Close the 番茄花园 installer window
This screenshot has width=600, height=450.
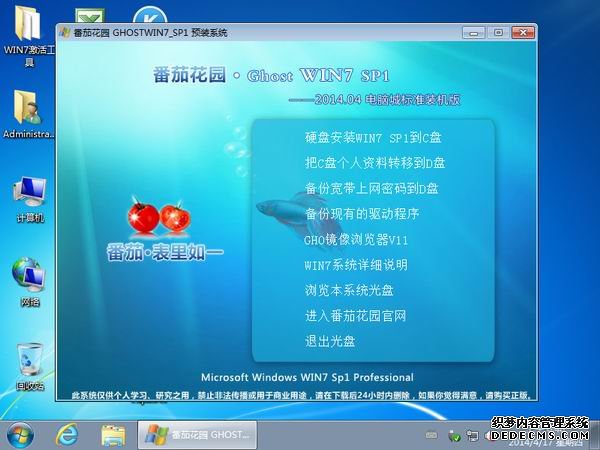point(523,33)
